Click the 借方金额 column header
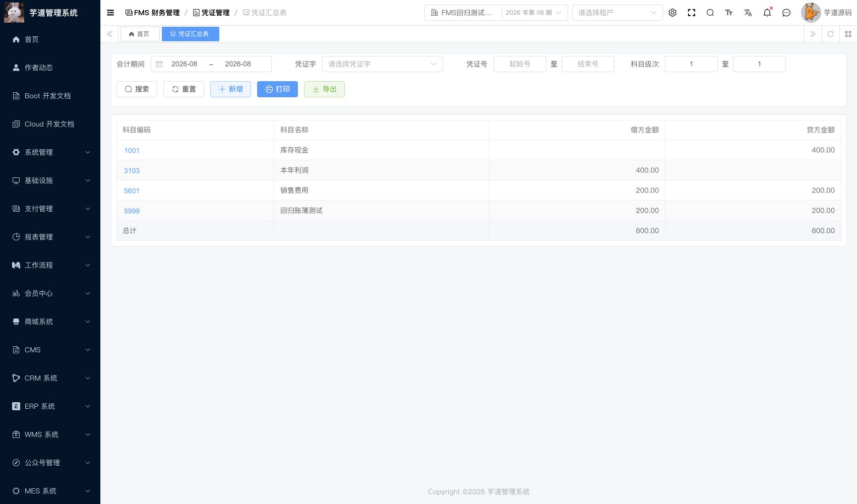This screenshot has height=504, width=857. pyautogui.click(x=577, y=130)
